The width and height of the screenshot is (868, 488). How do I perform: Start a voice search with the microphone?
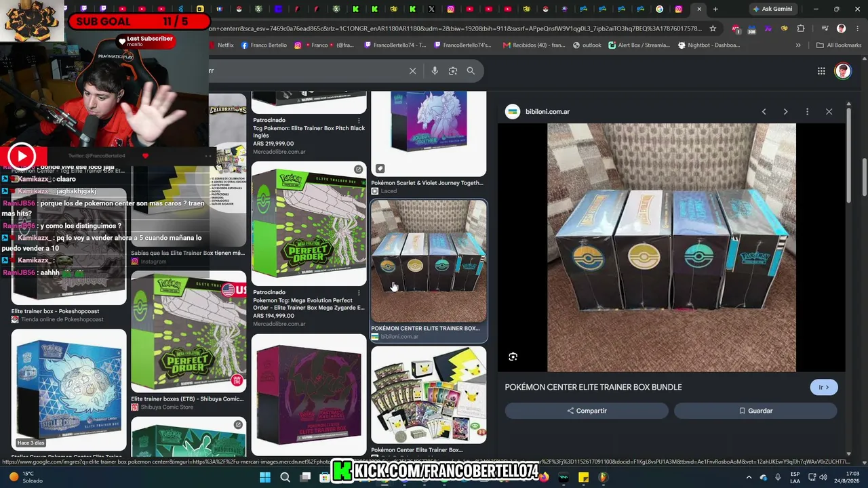pyautogui.click(x=435, y=70)
